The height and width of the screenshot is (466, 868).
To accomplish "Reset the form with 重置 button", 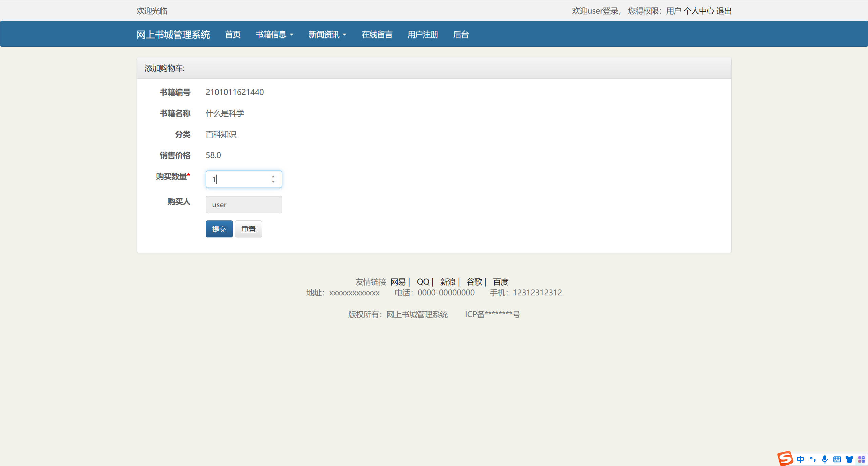I will [248, 229].
